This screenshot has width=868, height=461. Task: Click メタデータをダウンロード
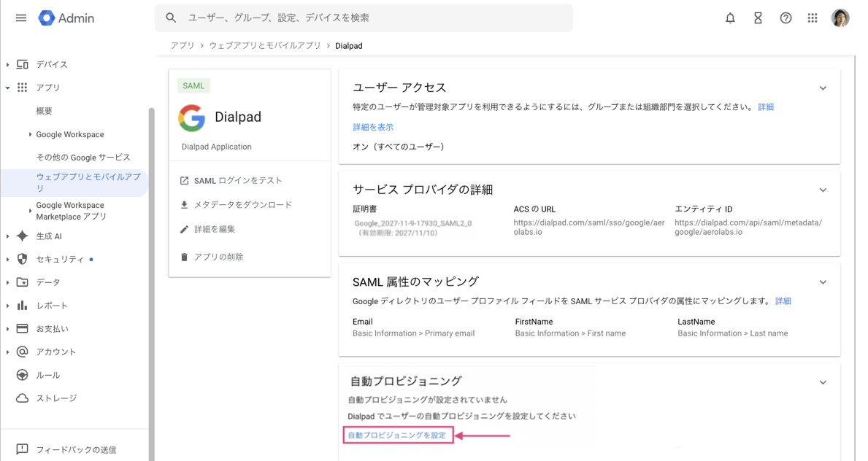242,205
